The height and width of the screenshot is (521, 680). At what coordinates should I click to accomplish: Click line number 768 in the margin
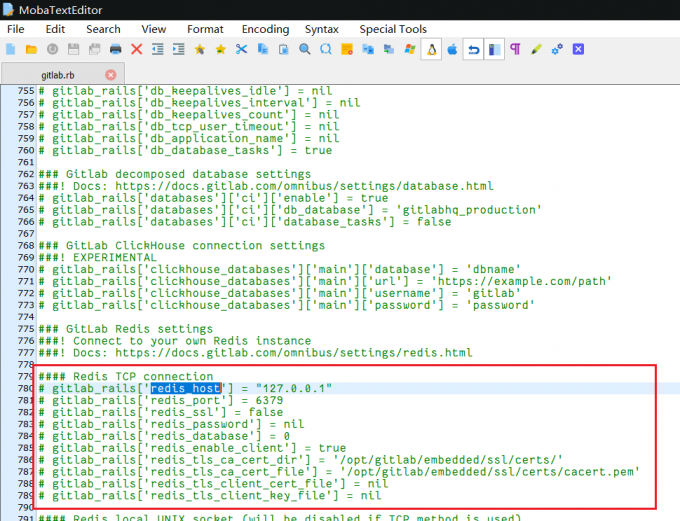[26, 246]
